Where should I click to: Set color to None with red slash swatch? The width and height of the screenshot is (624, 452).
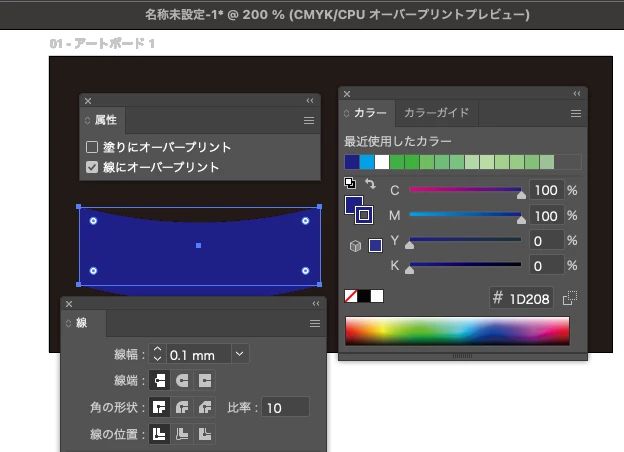point(351,296)
